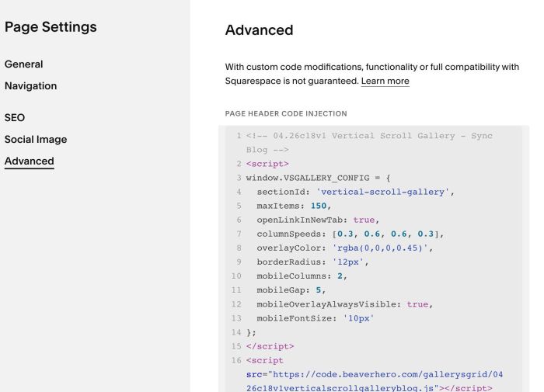Open the General settings tab
The image size is (544, 392).
tap(24, 64)
